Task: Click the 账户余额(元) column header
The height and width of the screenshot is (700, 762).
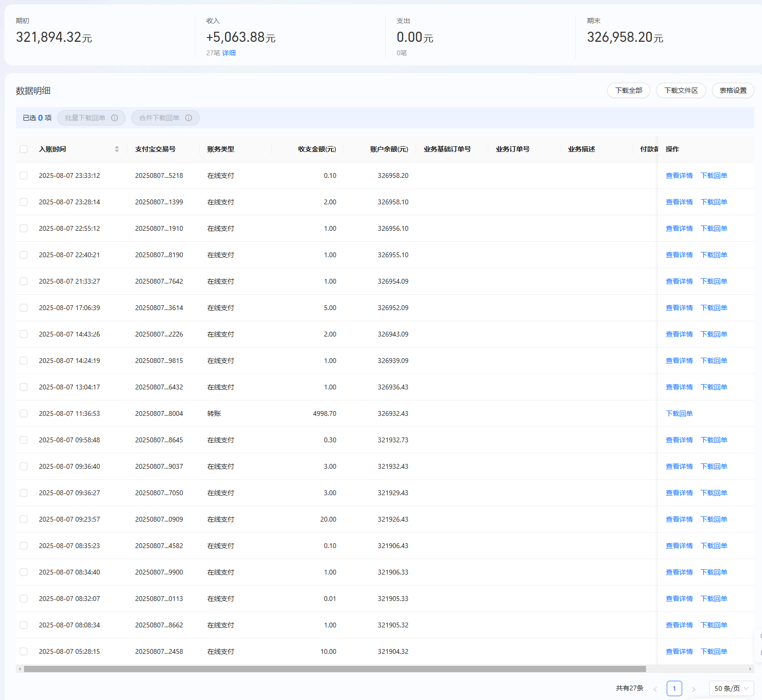Action: click(x=389, y=149)
